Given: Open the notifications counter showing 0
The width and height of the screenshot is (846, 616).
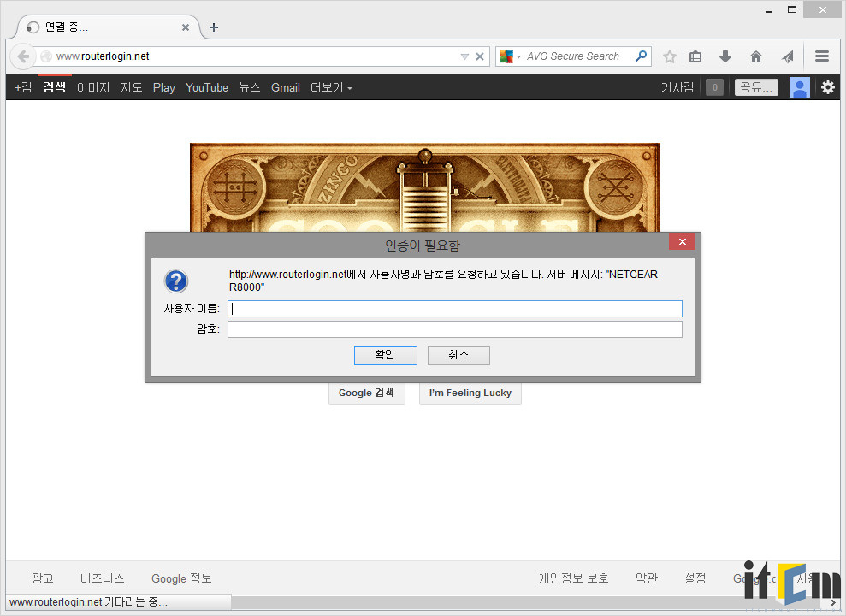Looking at the screenshot, I should [x=714, y=87].
